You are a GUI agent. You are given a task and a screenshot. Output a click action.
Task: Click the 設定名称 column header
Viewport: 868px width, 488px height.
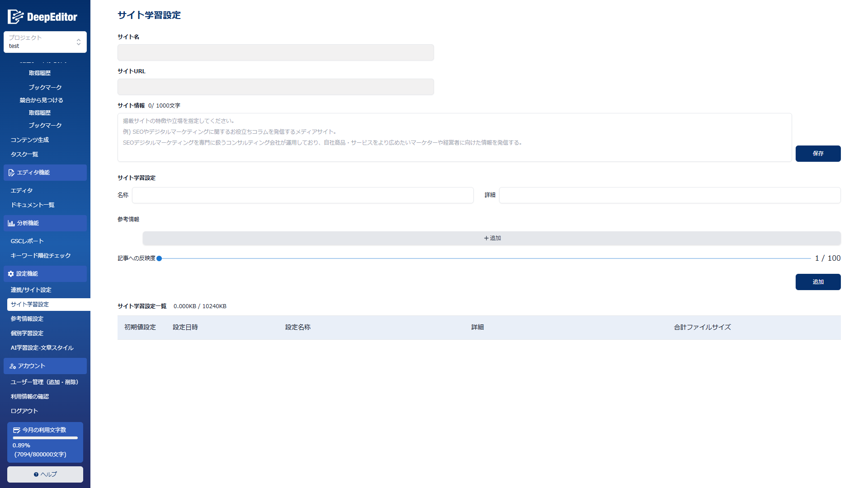(298, 327)
